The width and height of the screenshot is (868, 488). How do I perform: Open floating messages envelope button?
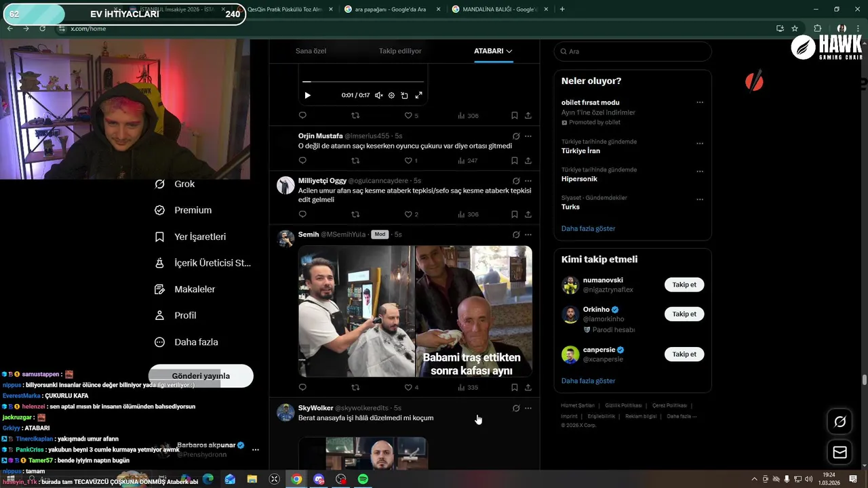click(840, 452)
